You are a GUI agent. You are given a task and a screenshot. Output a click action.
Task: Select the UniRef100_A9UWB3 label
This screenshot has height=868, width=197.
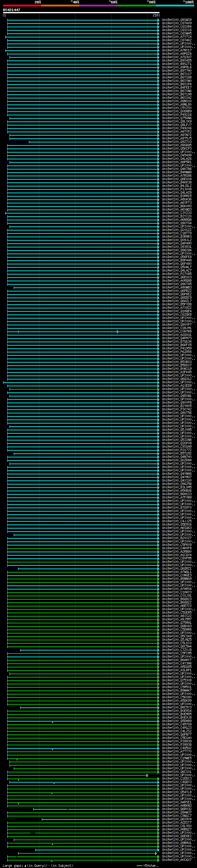pos(177,287)
